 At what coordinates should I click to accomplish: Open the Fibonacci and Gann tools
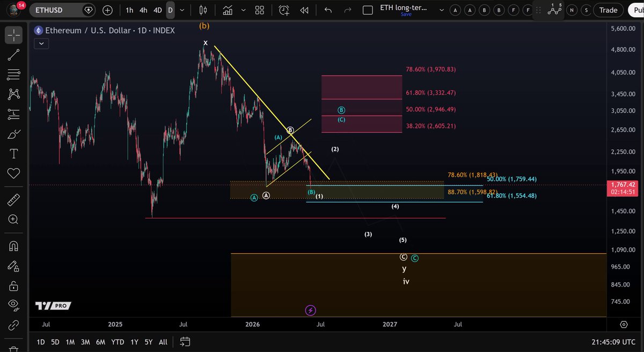tap(14, 74)
